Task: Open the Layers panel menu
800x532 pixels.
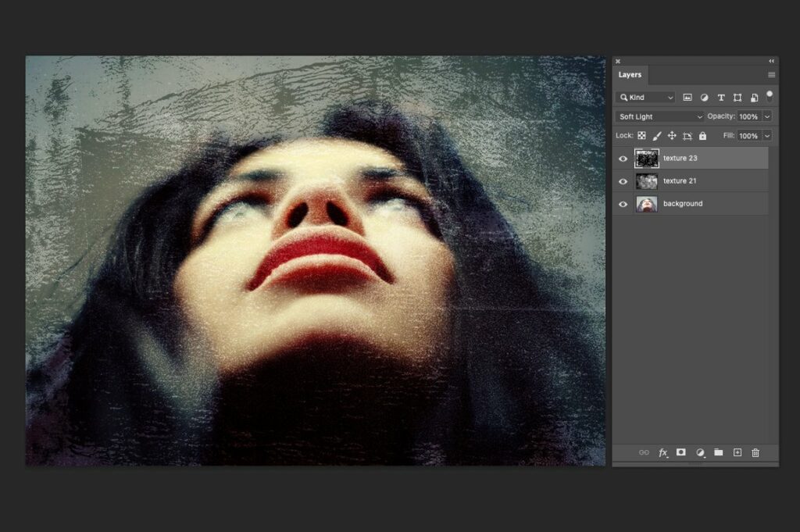Action: click(x=771, y=75)
